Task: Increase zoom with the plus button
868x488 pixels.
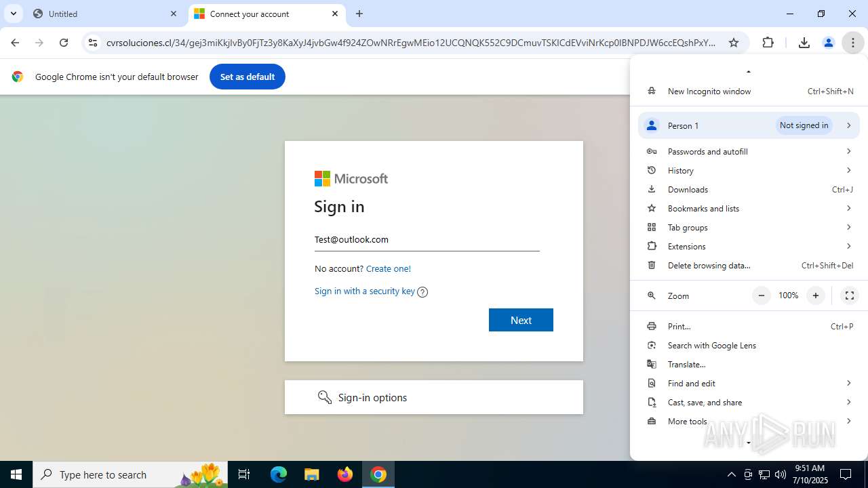Action: pos(816,296)
